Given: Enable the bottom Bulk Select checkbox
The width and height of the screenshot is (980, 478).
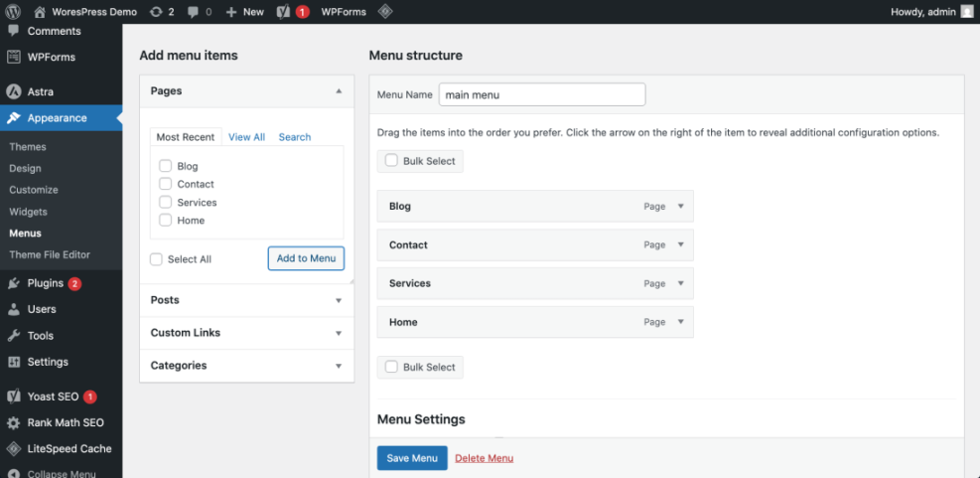Looking at the screenshot, I should [x=391, y=367].
